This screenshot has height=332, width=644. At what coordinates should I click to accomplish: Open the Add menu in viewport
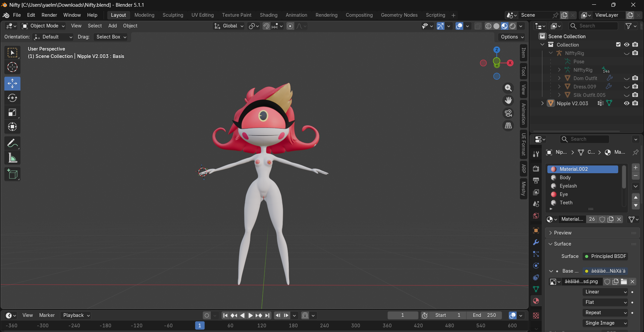[112, 26]
